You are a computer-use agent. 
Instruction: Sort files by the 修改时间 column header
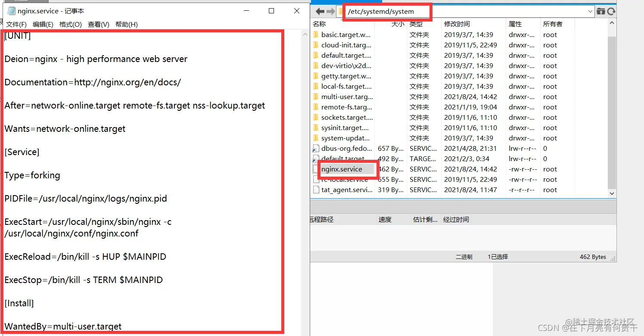tap(457, 24)
